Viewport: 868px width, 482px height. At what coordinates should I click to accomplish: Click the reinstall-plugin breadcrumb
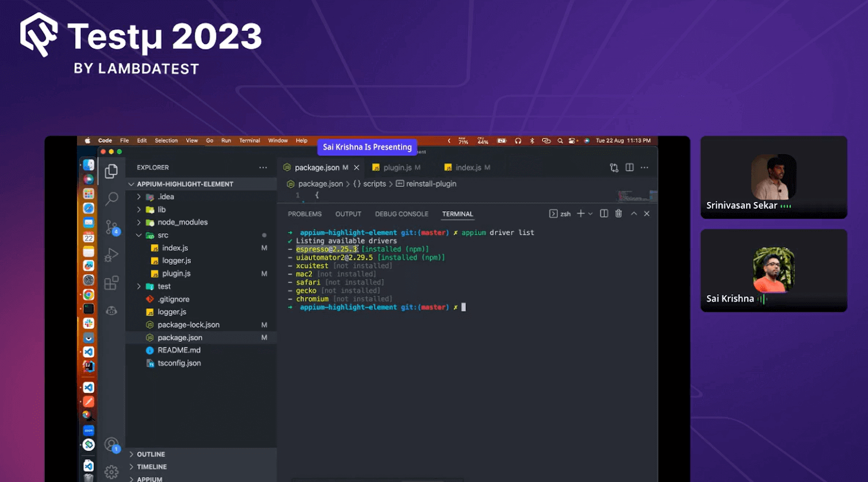[431, 184]
